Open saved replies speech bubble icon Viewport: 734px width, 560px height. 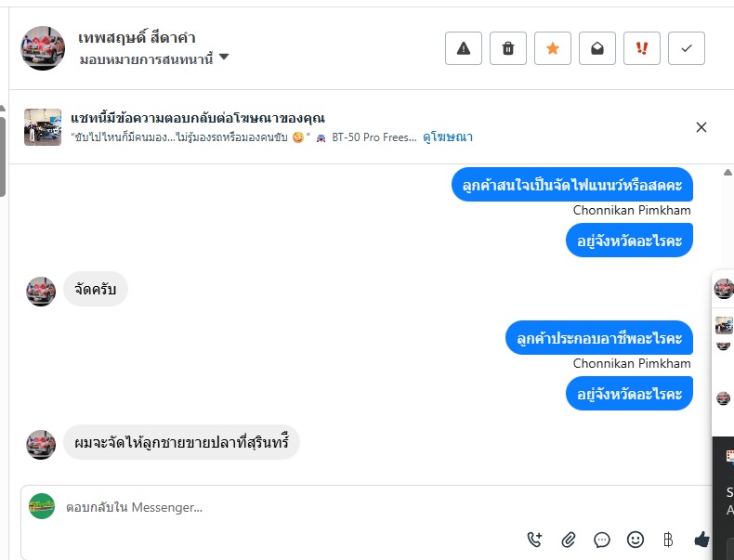click(602, 539)
